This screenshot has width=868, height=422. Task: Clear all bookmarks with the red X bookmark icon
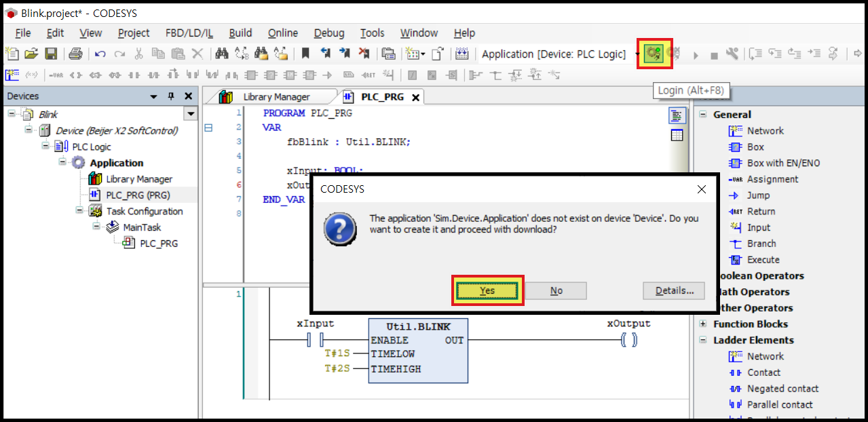point(364,54)
